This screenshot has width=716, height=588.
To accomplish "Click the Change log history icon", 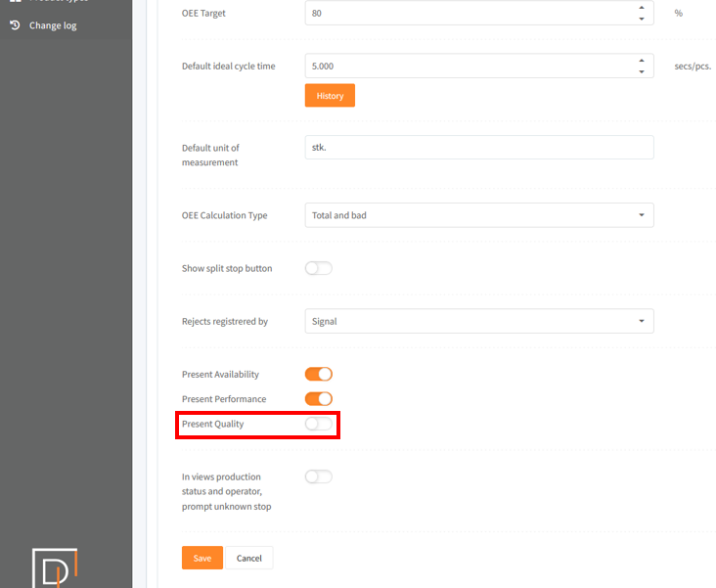I will point(15,25).
